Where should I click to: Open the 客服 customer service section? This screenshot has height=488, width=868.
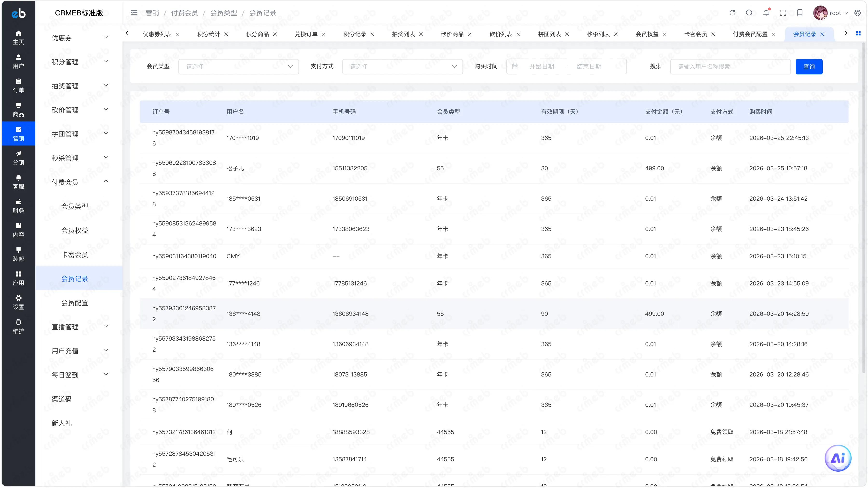click(19, 182)
